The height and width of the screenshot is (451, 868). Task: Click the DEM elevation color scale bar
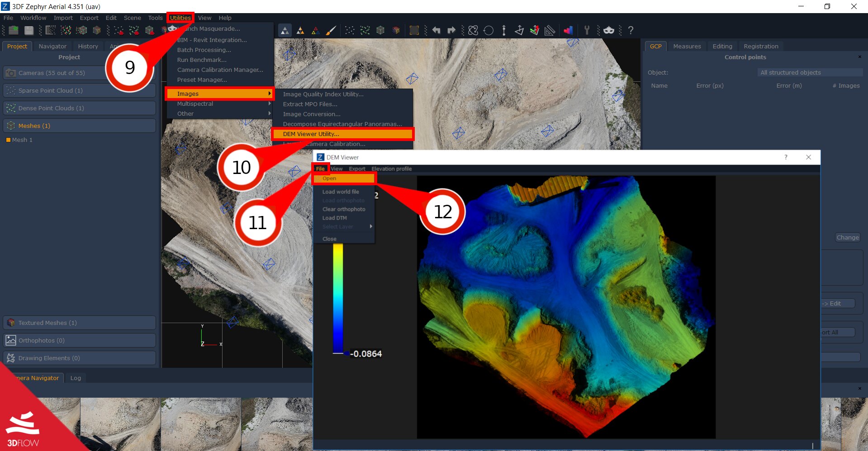(338, 298)
